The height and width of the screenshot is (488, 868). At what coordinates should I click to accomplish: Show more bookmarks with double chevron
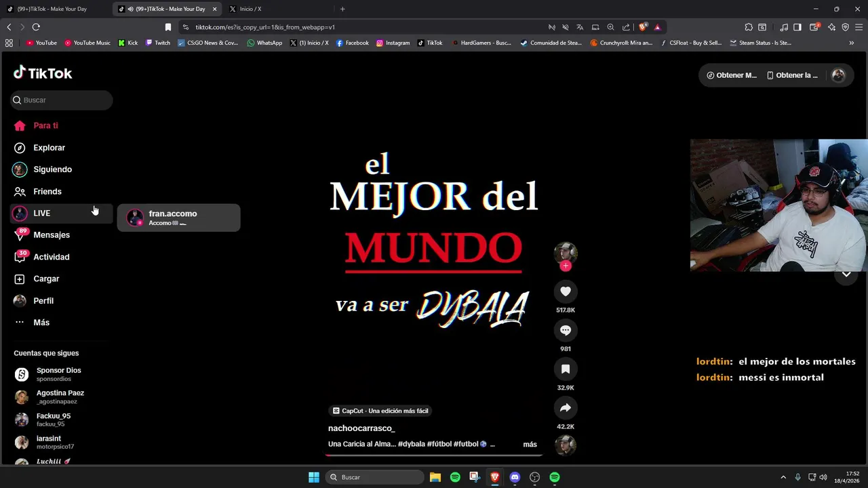coord(851,43)
